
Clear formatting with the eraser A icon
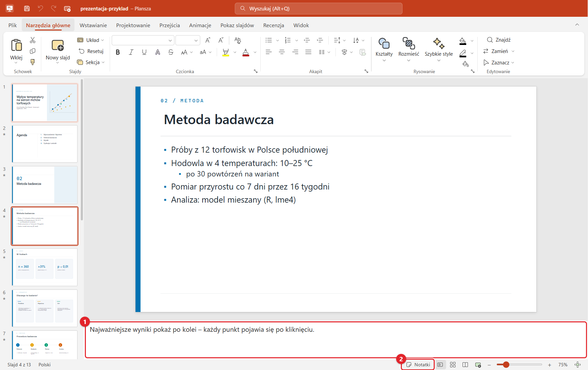tap(238, 40)
